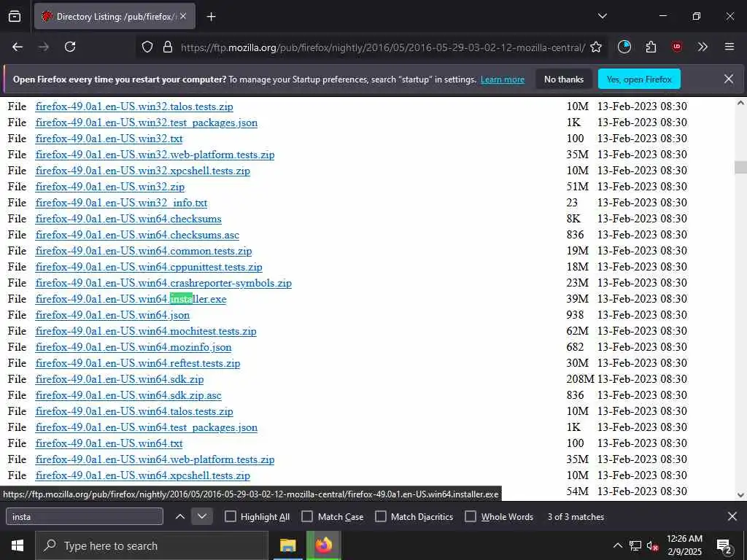Click the Firefox taskbar icon
The height and width of the screenshot is (560, 747).
[x=323, y=545]
